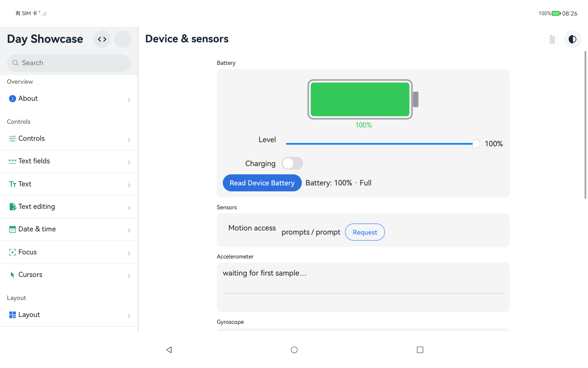This screenshot has width=588, height=368.
Task: Expand the Controls row chevron
Action: click(x=129, y=139)
